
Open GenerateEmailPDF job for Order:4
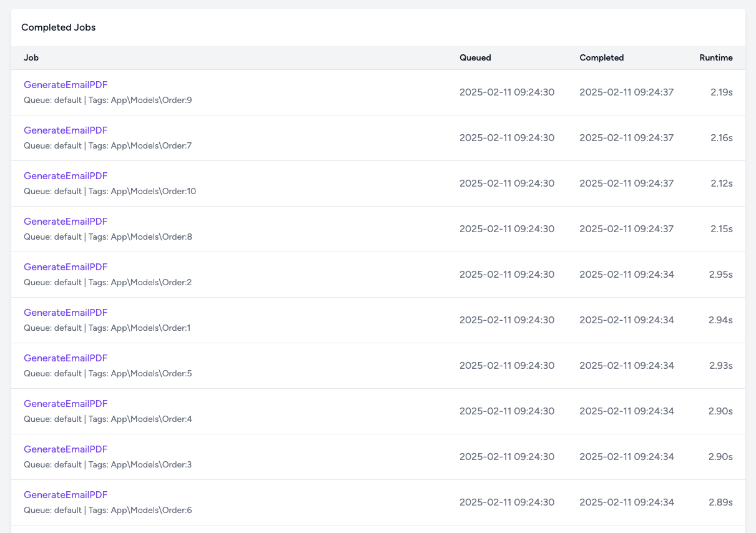pos(66,404)
